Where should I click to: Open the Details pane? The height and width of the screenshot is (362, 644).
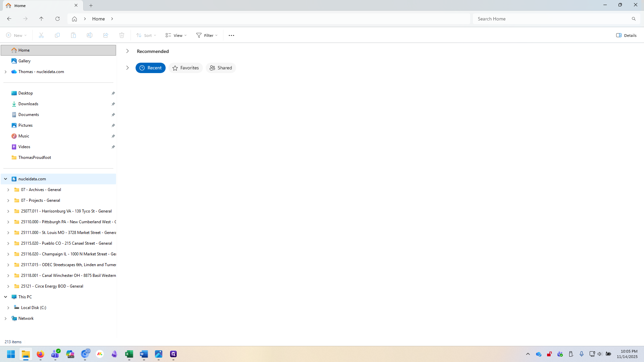click(x=626, y=35)
